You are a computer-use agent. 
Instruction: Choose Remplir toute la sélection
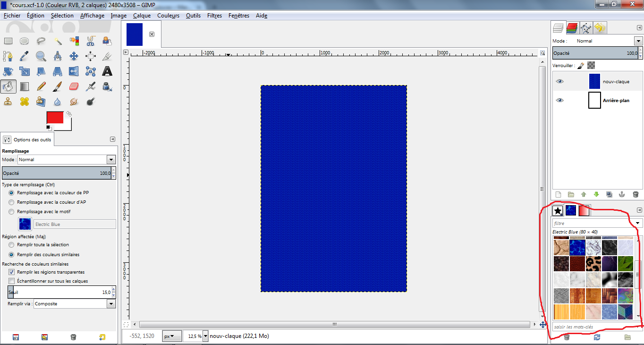coord(12,245)
